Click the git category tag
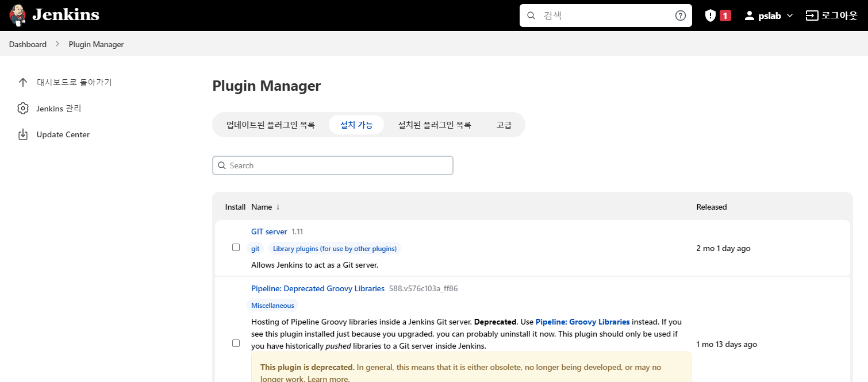Image resolution: width=868 pixels, height=382 pixels. pos(255,249)
